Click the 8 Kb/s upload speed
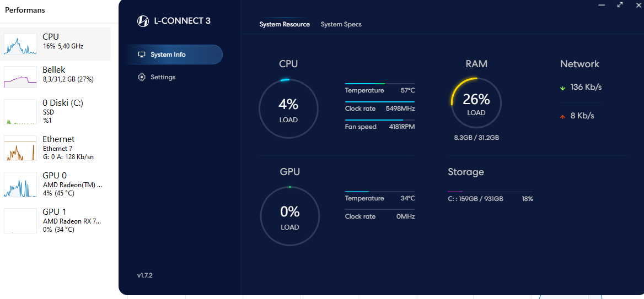This screenshot has height=299, width=644. point(582,116)
